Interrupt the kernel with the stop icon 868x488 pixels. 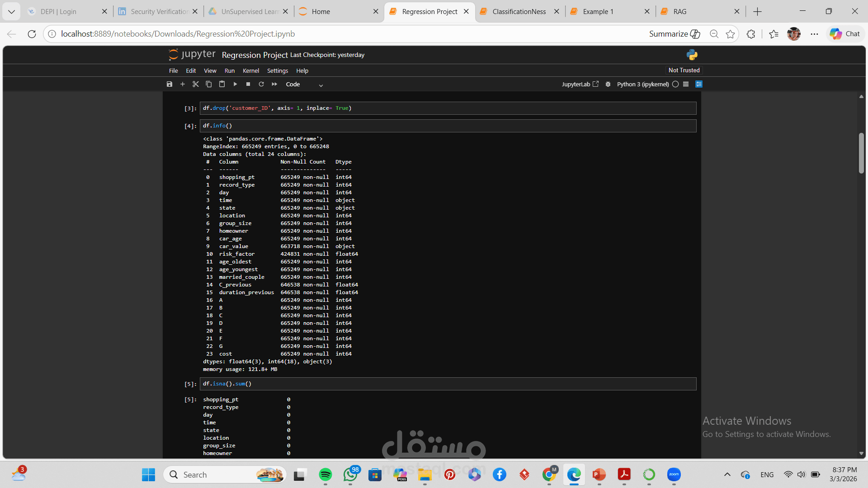(x=248, y=84)
